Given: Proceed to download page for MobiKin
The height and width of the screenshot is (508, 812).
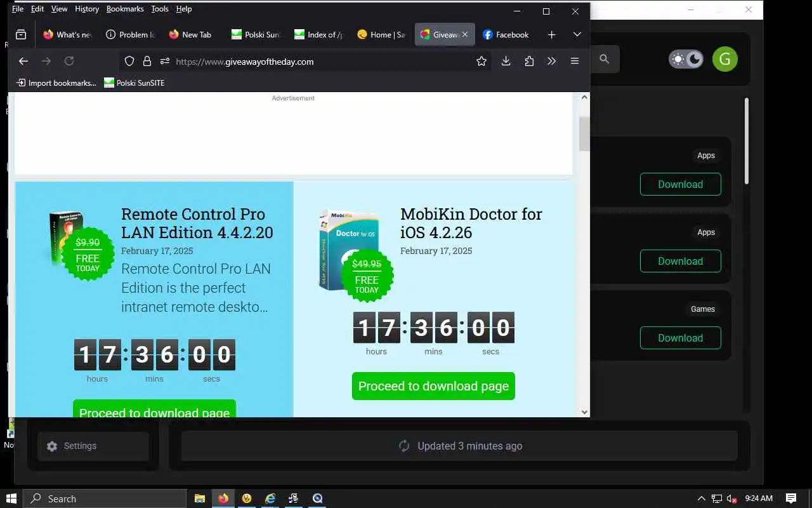Looking at the screenshot, I should coord(433,386).
